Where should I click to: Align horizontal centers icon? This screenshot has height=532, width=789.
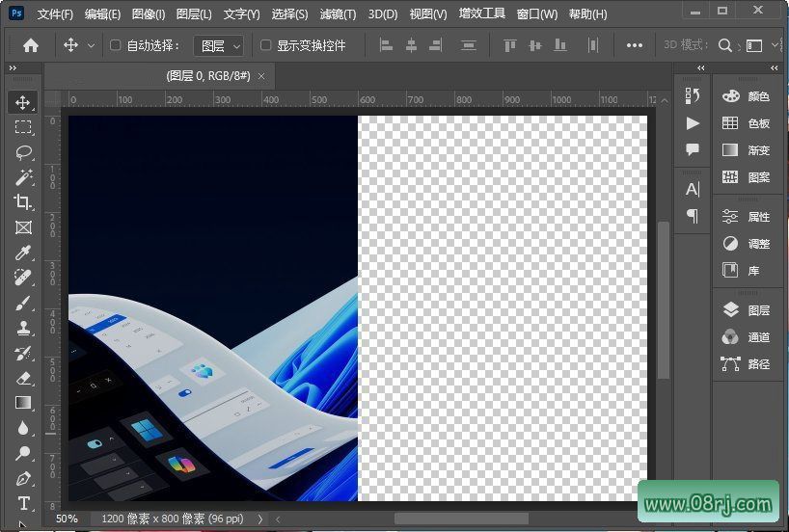click(411, 45)
